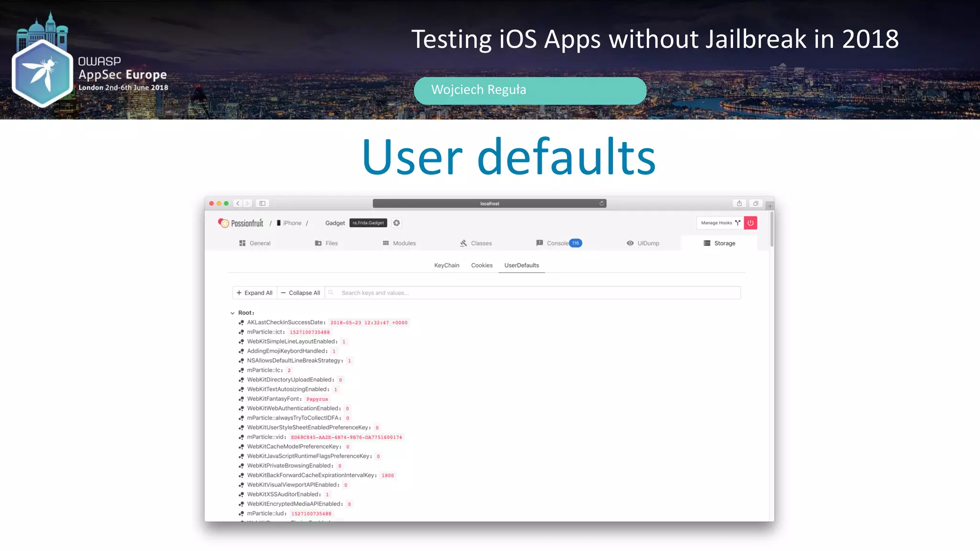Screen dimensions: 980x551
Task: Collapse the Root tree node
Action: point(233,313)
